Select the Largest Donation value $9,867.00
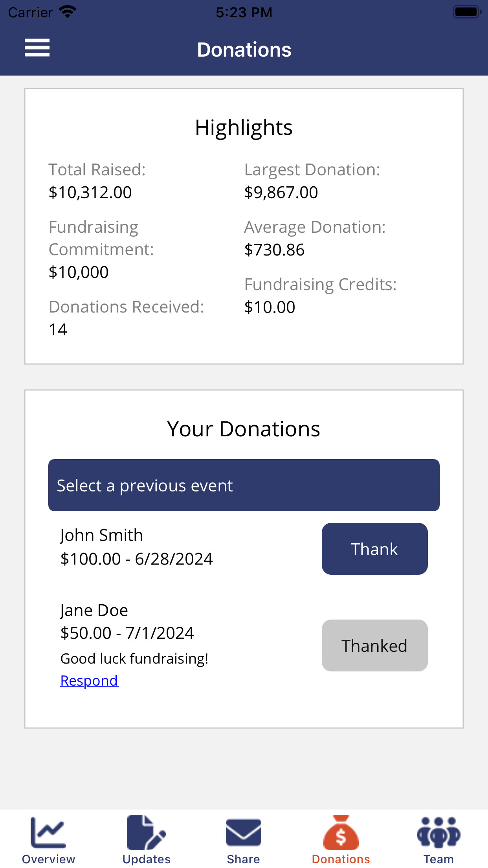 click(281, 193)
